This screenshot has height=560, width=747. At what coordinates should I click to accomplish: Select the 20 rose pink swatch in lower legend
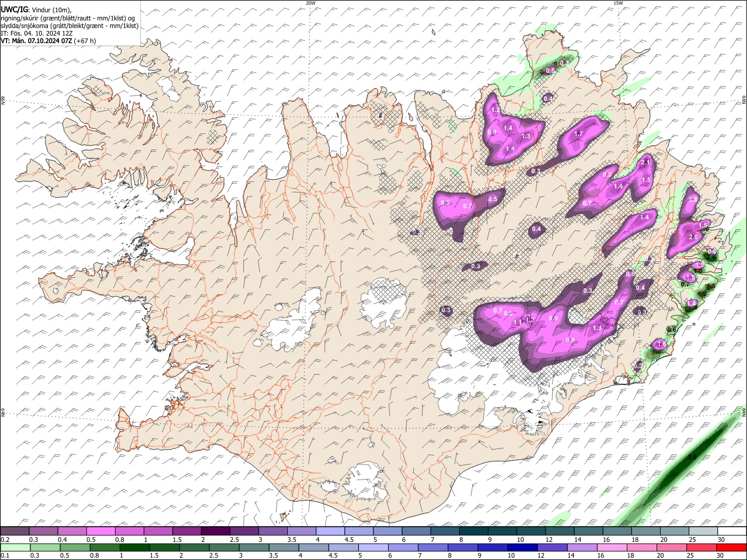click(671, 547)
